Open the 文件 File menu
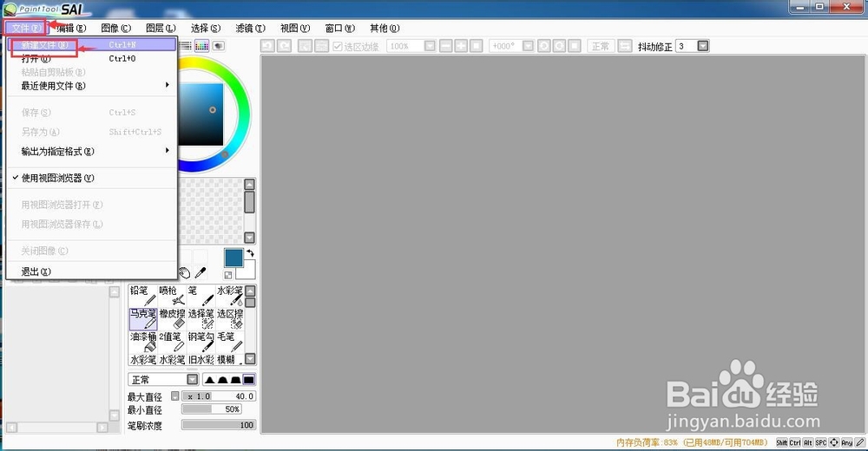 click(x=26, y=29)
